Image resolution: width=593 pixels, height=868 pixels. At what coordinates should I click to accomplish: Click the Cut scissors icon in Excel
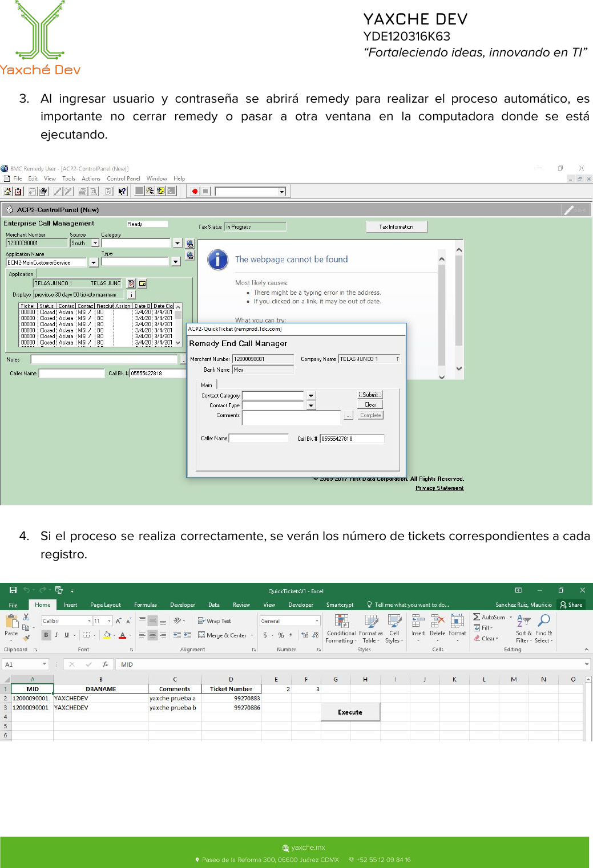point(26,617)
